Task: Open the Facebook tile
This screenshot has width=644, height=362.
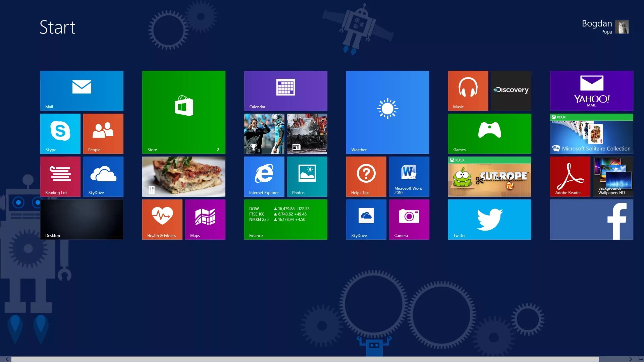Action: [591, 219]
